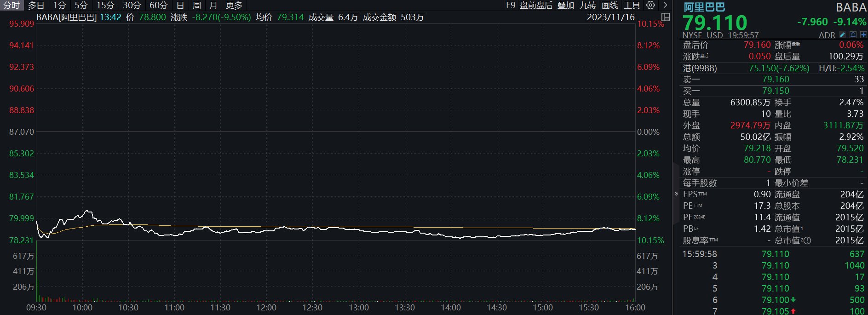Image resolution: width=868 pixels, height=315 pixels.
Task: Click the 外盘 value 2974.79万
Action: (750, 126)
